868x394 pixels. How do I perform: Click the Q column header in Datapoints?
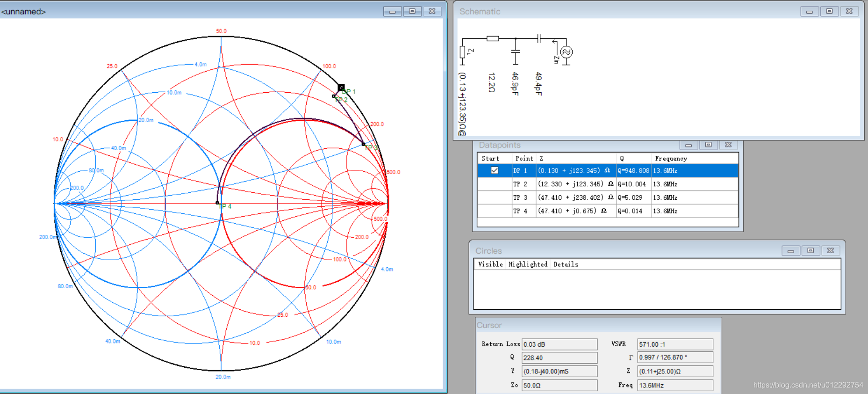coord(634,159)
